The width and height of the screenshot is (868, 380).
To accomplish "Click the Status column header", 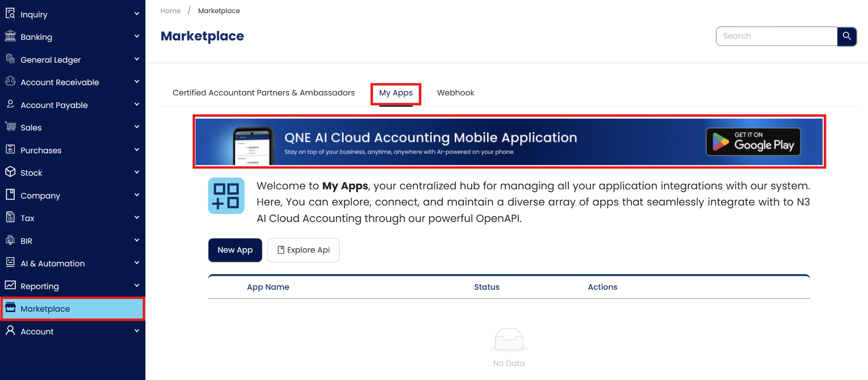I will pyautogui.click(x=487, y=287).
